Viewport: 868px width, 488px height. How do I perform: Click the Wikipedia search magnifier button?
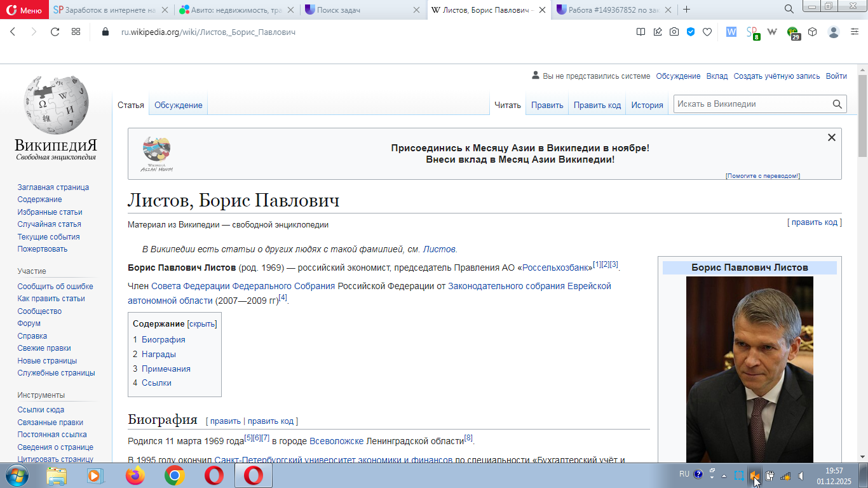[x=838, y=104]
